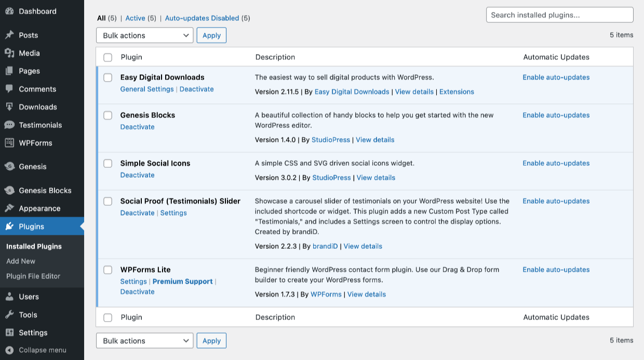This screenshot has width=644, height=360.
Task: Check the WPForms Lite checkbox
Action: tap(108, 270)
